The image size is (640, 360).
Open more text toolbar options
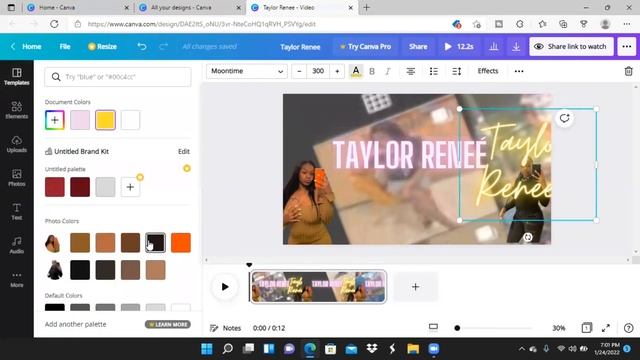tap(519, 71)
